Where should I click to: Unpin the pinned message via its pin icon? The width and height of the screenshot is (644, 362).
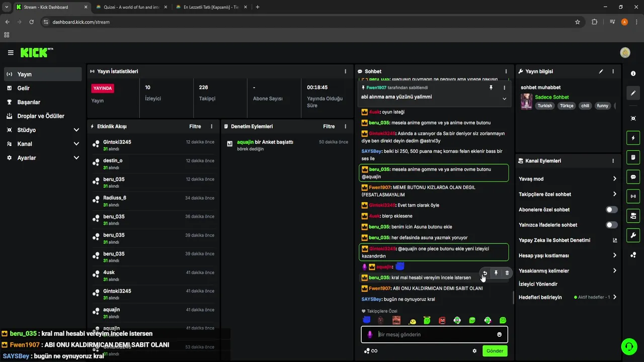click(491, 87)
